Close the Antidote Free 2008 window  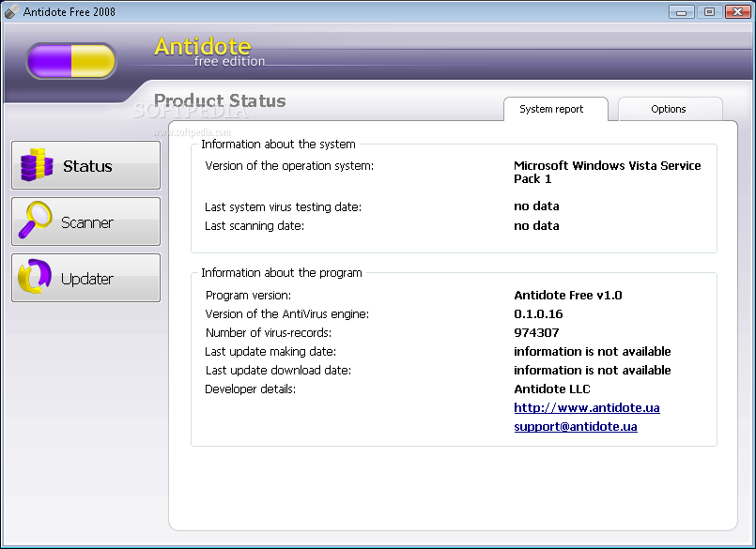[737, 11]
